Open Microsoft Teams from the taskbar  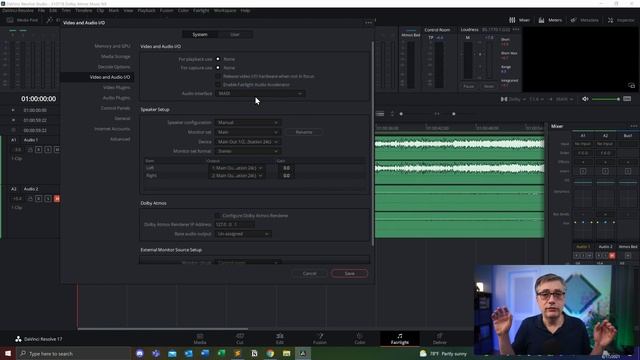[x=156, y=353]
